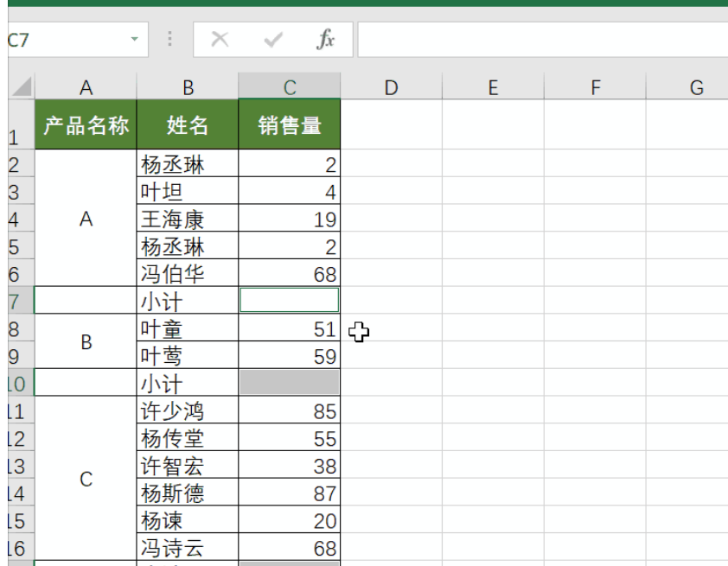The height and width of the screenshot is (566, 728).
Task: Select column B header
Action: pos(188,86)
